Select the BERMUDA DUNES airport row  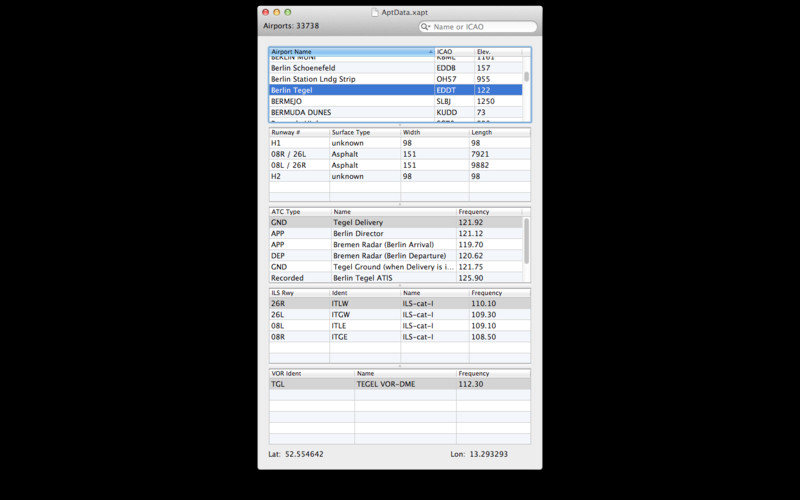(x=395, y=112)
